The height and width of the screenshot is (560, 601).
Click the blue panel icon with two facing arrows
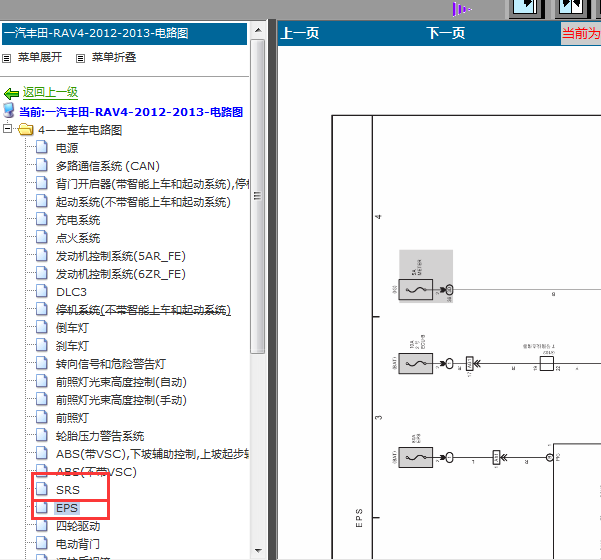(x=571, y=8)
